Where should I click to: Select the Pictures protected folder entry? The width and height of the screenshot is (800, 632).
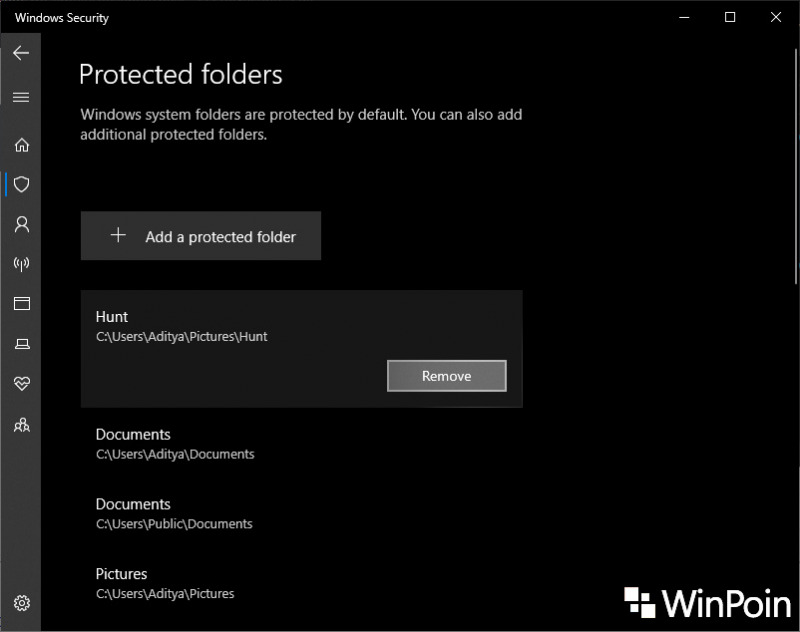pos(302,584)
